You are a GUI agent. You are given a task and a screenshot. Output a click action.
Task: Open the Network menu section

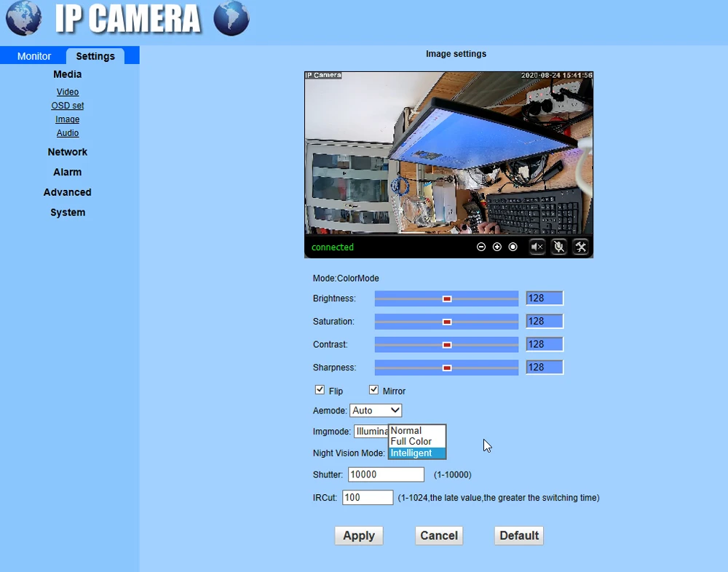tap(67, 152)
